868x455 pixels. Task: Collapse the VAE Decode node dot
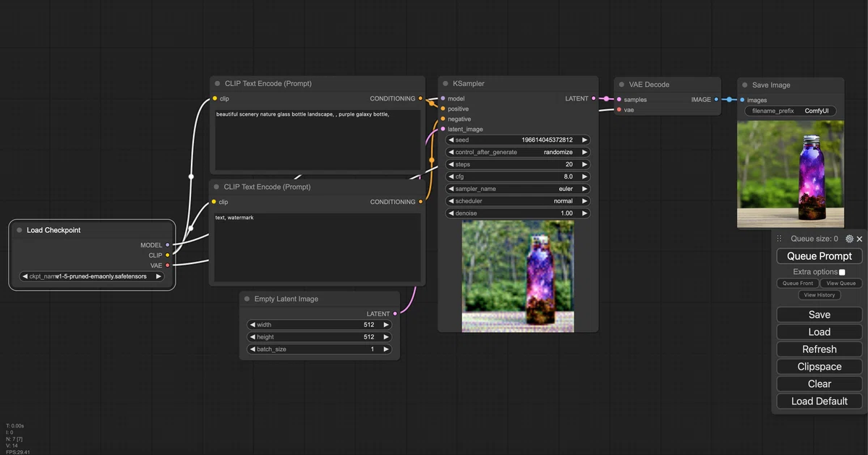click(621, 84)
